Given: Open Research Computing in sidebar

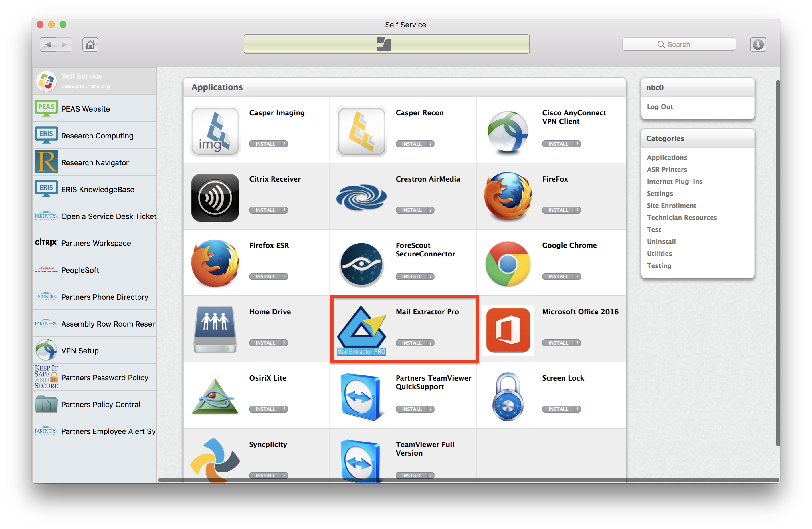Looking at the screenshot, I should coord(94,136).
